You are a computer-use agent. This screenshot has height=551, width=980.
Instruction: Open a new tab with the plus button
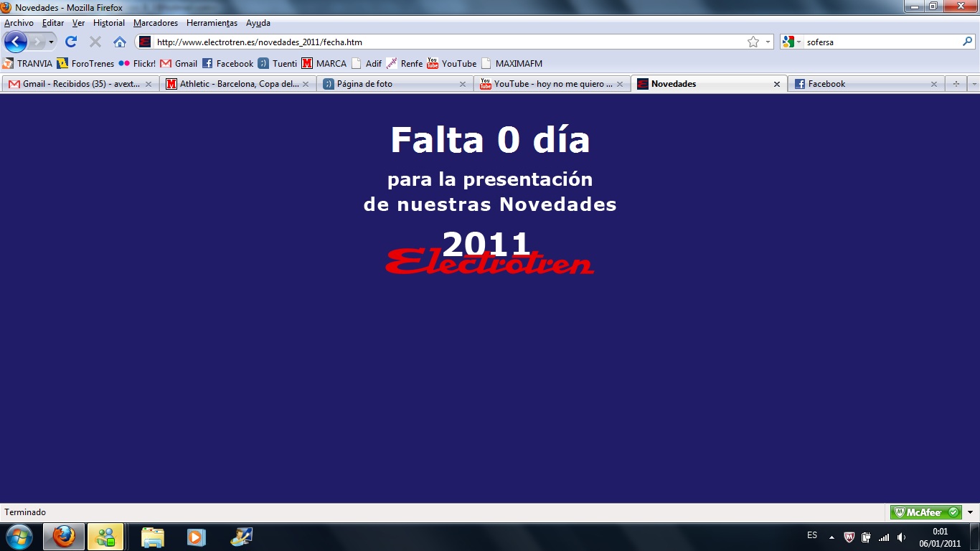coord(956,84)
